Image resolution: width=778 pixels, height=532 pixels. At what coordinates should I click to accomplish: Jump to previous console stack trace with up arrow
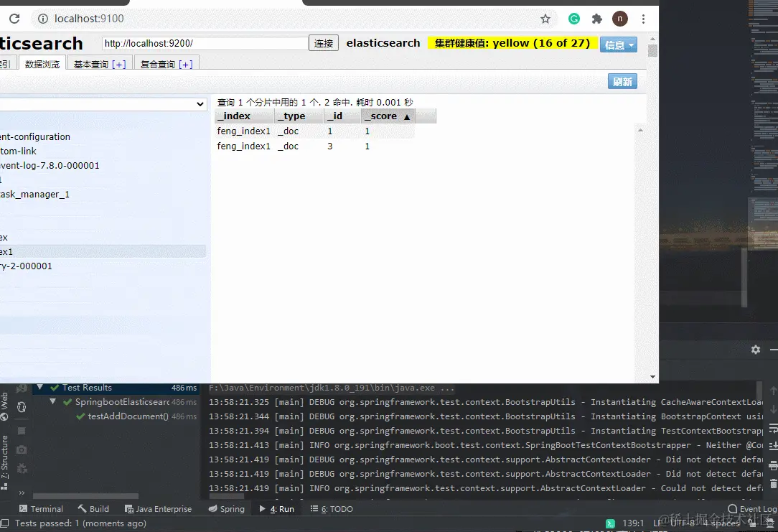(x=773, y=391)
